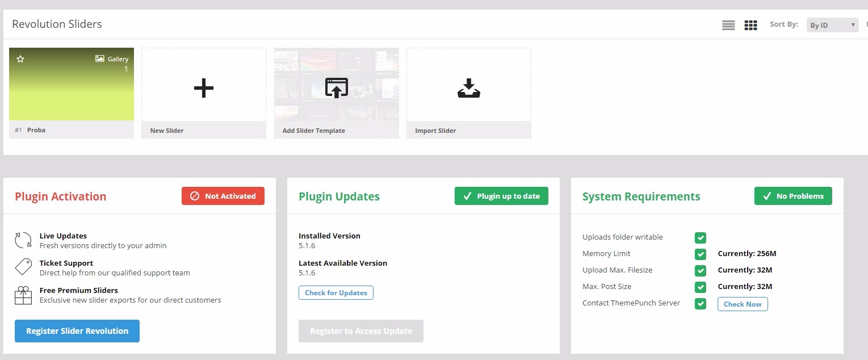Image resolution: width=868 pixels, height=360 pixels.
Task: Click the New Slider label
Action: tap(167, 131)
